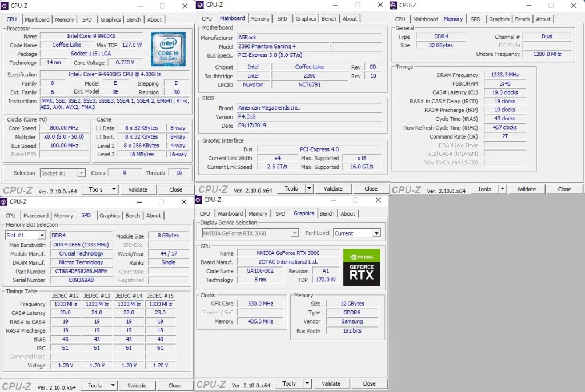The width and height of the screenshot is (585, 392).
Task: Select About tab in Memory window
Action: 543,19
